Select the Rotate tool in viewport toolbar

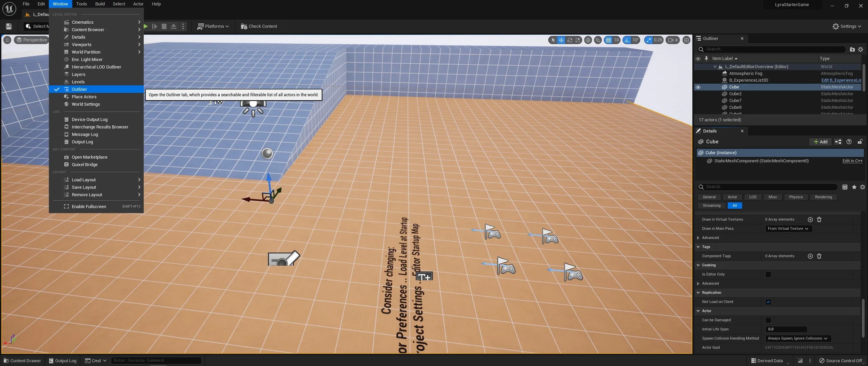570,40
